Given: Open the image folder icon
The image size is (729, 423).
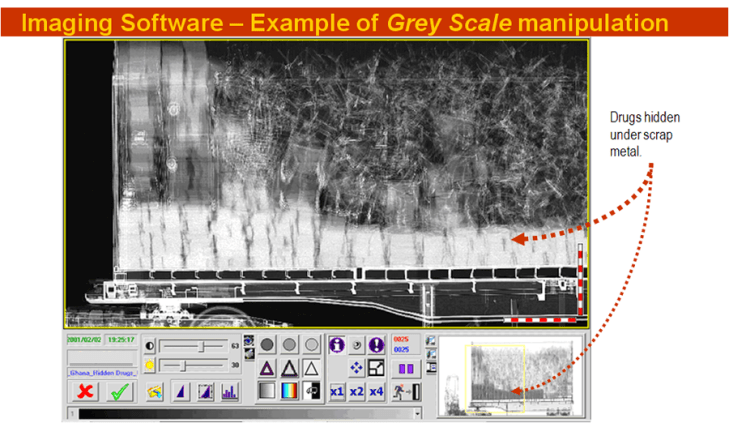Looking at the screenshot, I should pos(155,391).
